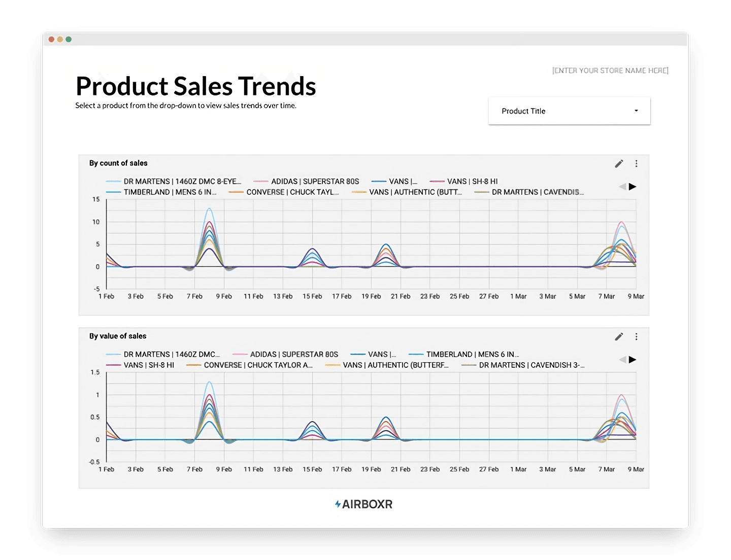Click the By value of sales title
The image size is (731, 560).
pyautogui.click(x=118, y=336)
